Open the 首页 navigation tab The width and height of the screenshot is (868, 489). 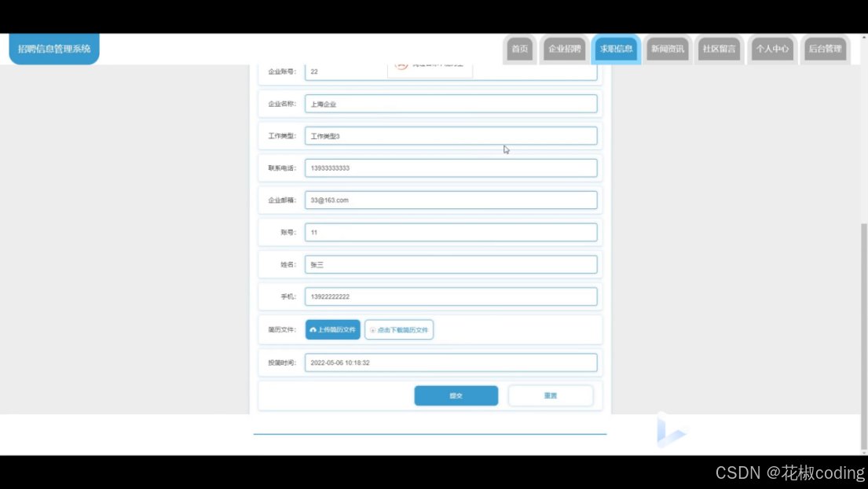click(x=519, y=49)
